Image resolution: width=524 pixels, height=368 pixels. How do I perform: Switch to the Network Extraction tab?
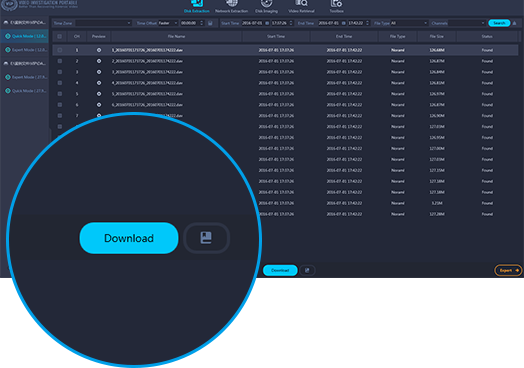pyautogui.click(x=232, y=7)
